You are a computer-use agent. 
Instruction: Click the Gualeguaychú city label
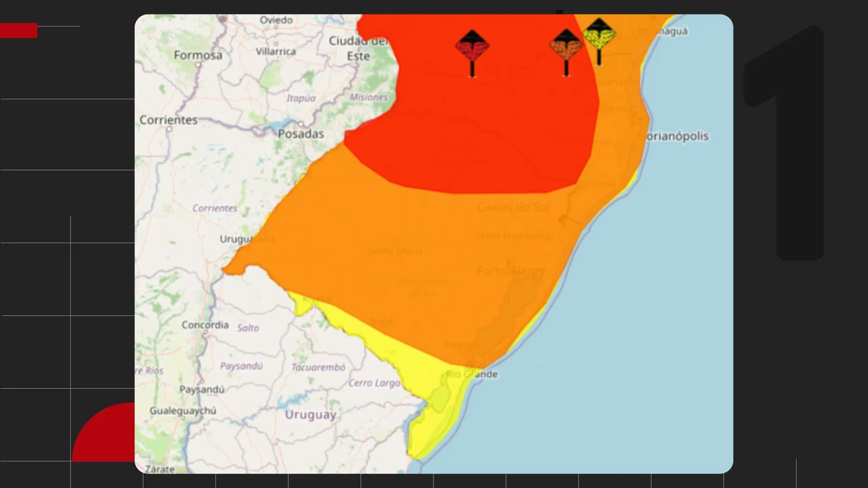click(183, 410)
